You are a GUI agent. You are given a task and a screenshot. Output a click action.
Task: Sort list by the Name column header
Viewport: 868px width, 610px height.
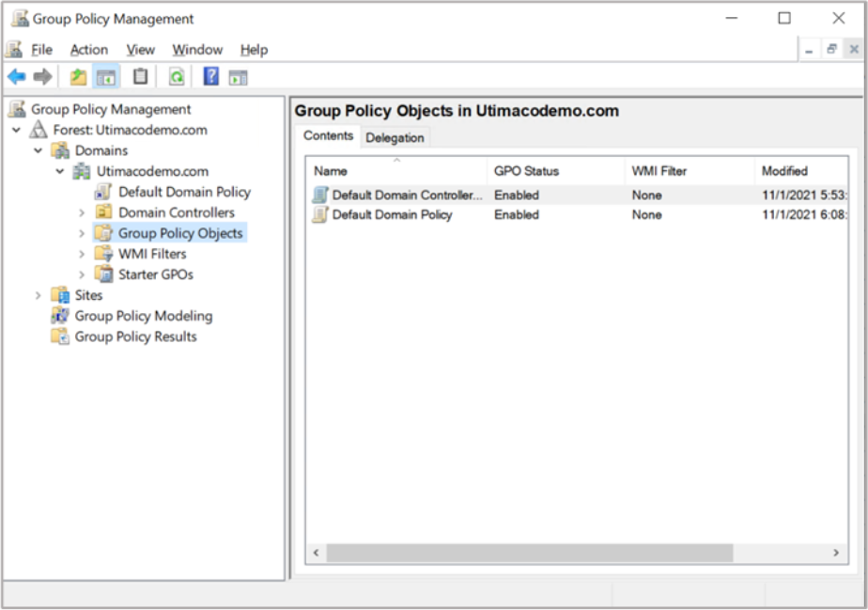coord(331,171)
